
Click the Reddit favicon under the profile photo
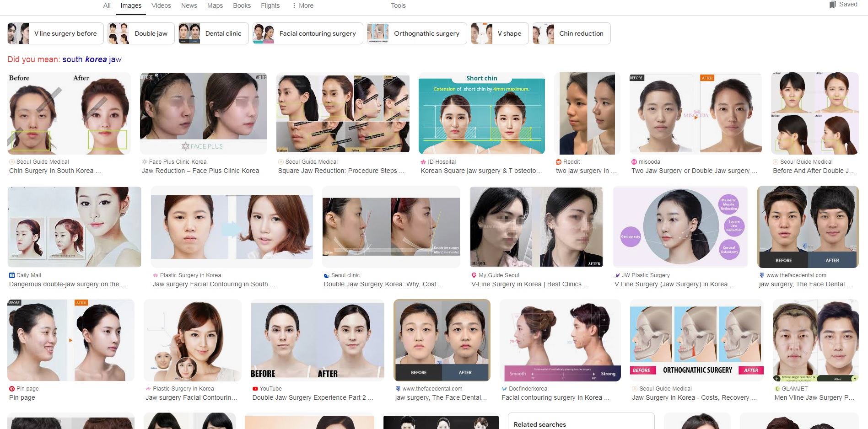click(x=559, y=162)
